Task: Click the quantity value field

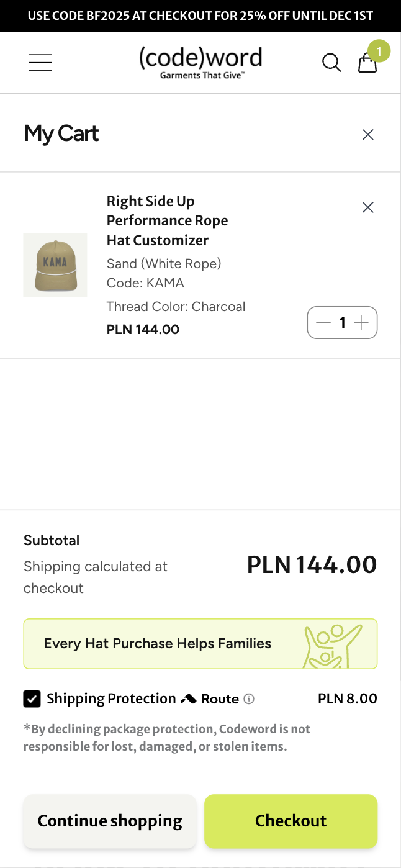Action: 342,323
